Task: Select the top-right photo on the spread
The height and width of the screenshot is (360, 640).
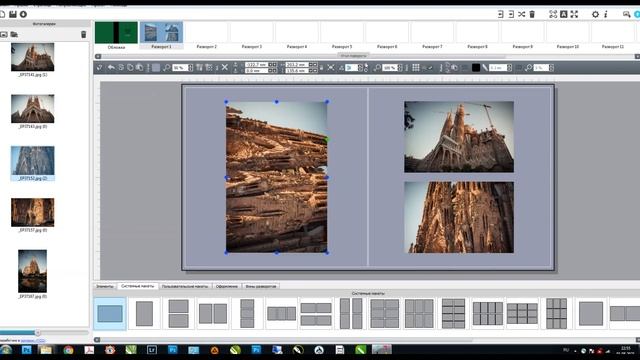Action: 459,137
